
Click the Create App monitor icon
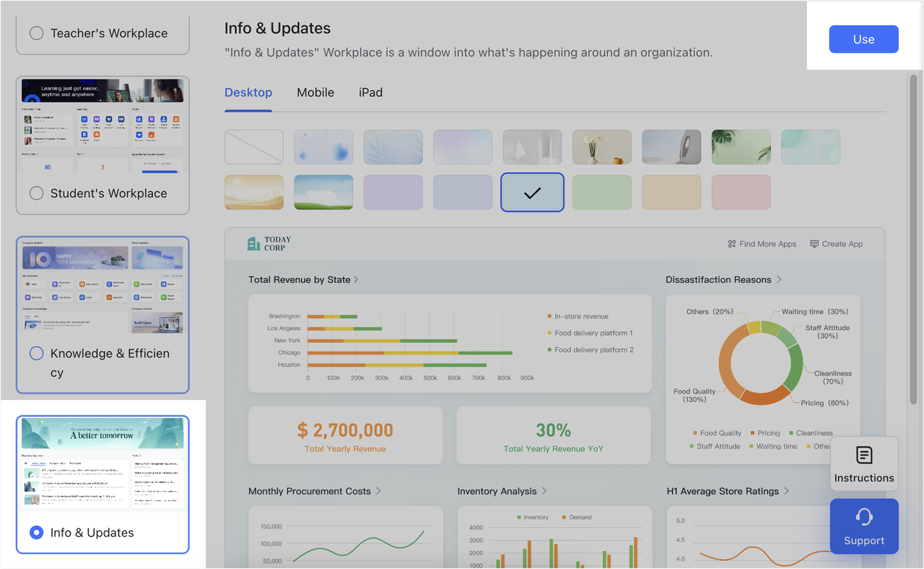pyautogui.click(x=814, y=244)
